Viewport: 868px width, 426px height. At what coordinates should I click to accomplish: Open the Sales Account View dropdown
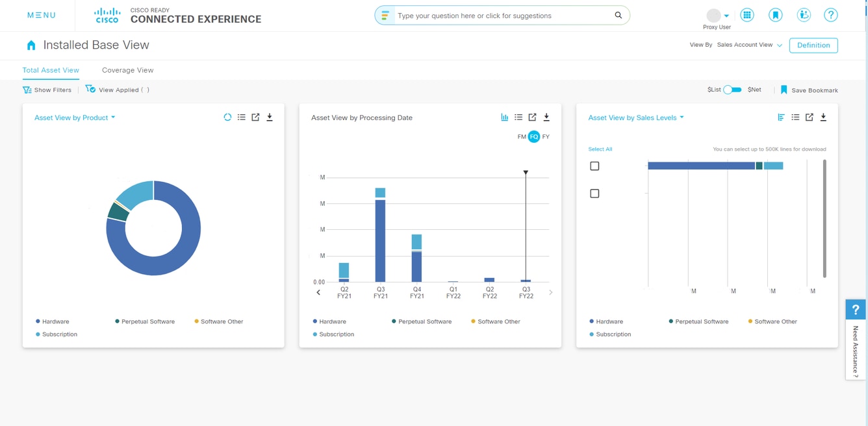pos(749,45)
